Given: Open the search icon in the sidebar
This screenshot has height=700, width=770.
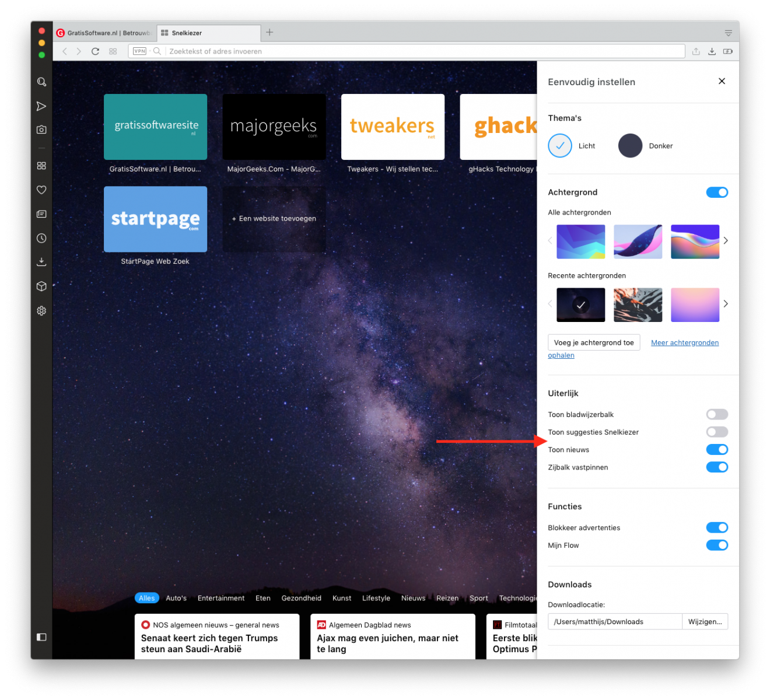Looking at the screenshot, I should coord(41,82).
